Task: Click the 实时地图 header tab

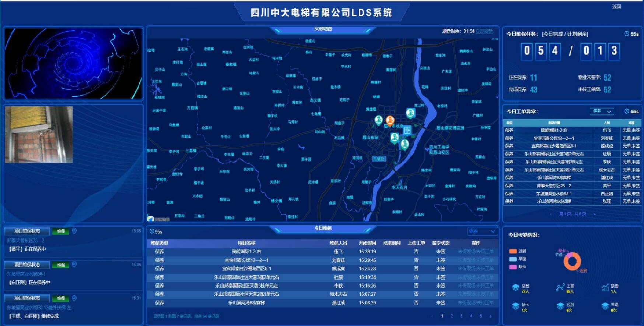Action: point(323,29)
